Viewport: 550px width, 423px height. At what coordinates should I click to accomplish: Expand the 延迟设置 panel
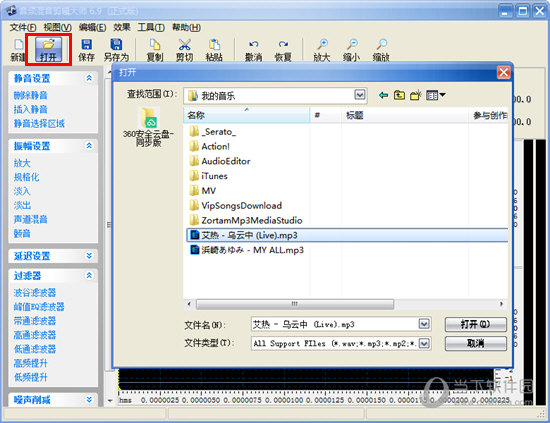tap(89, 256)
